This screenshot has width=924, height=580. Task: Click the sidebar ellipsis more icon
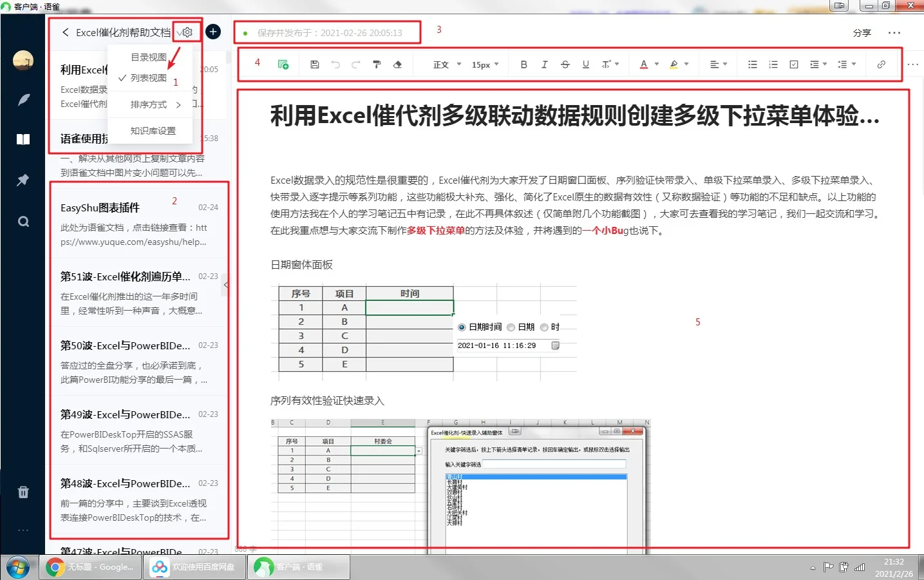point(23,530)
